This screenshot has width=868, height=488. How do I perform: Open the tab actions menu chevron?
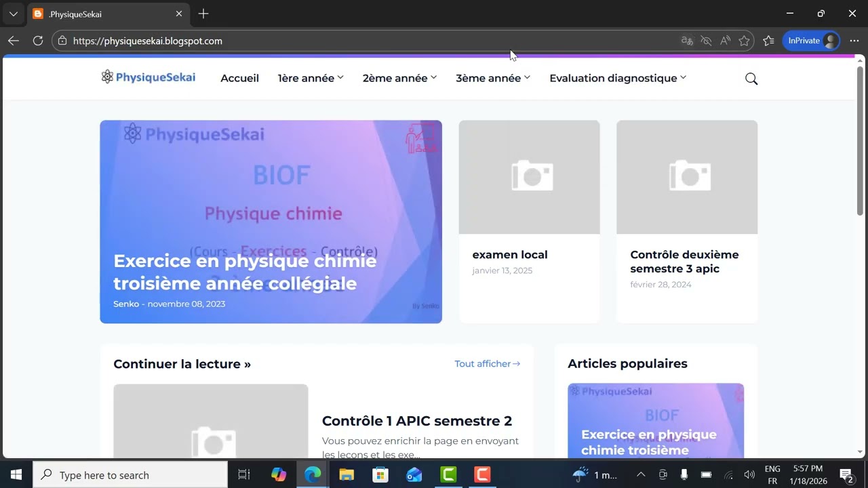tap(13, 14)
